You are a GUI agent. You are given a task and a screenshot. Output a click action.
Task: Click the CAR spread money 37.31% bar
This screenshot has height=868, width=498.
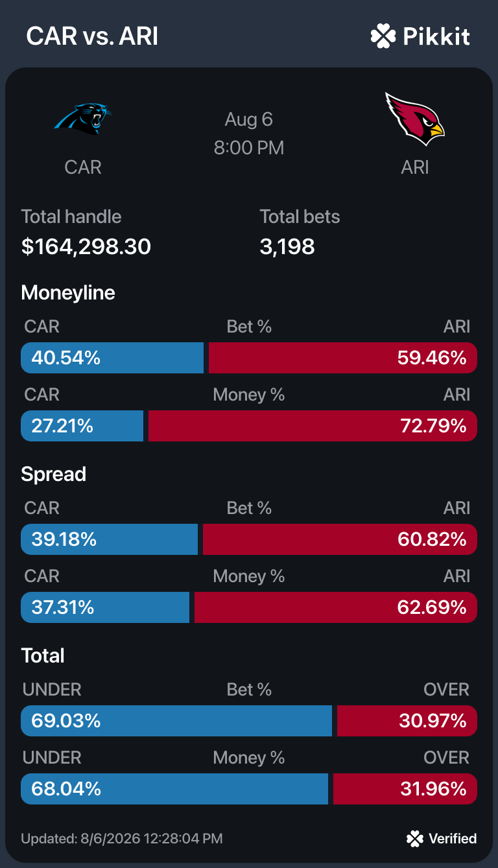click(105, 607)
